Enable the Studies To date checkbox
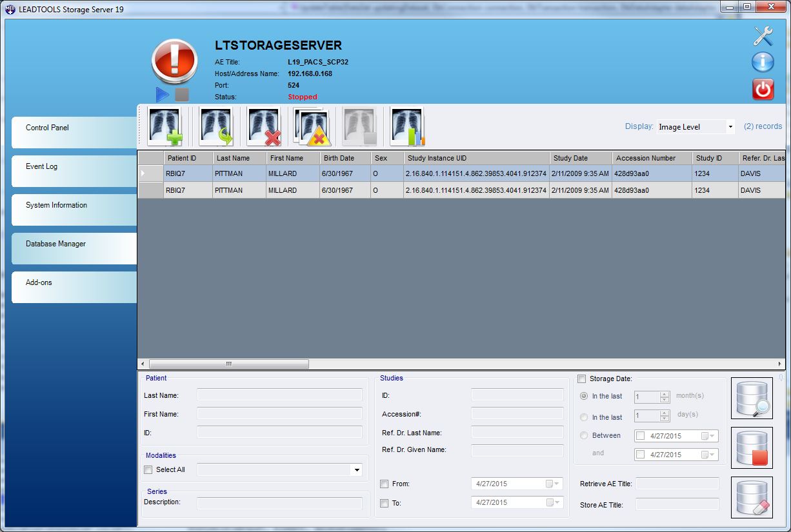This screenshot has height=532, width=791. (x=385, y=503)
